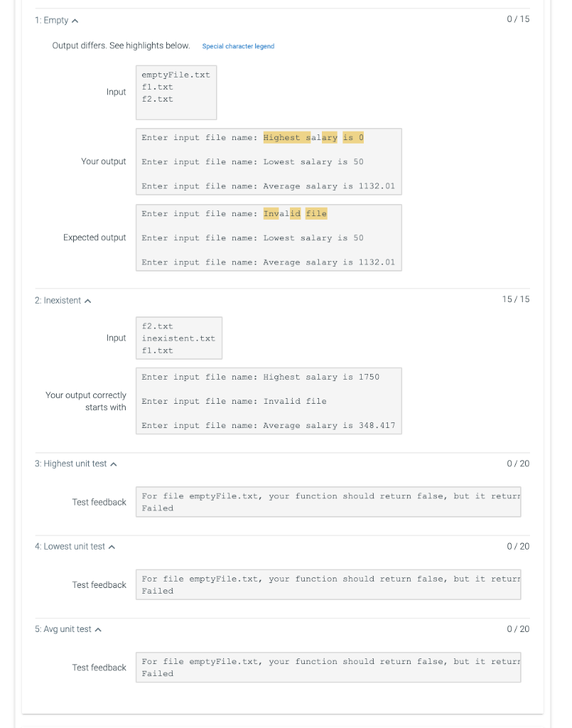The height and width of the screenshot is (728, 572).
Task: Open the Special character legend
Action: click(x=238, y=45)
